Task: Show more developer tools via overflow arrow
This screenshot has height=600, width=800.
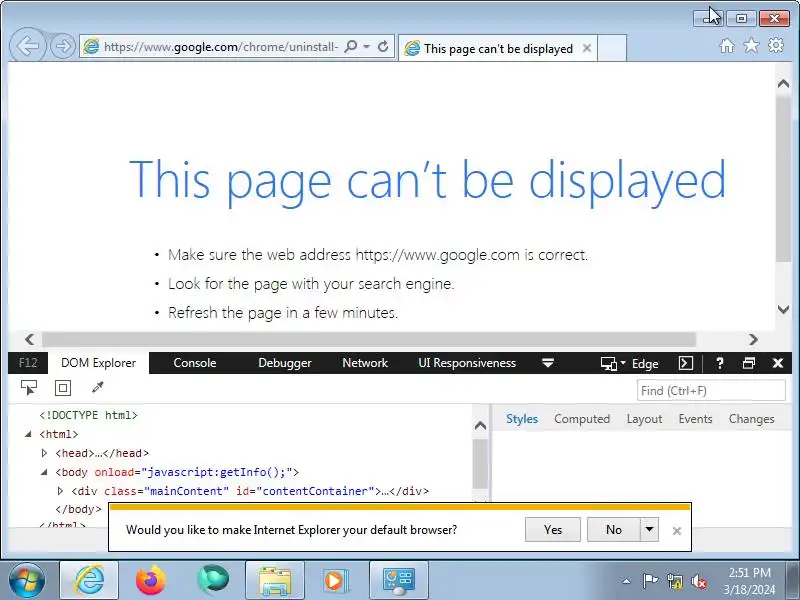Action: tap(547, 363)
